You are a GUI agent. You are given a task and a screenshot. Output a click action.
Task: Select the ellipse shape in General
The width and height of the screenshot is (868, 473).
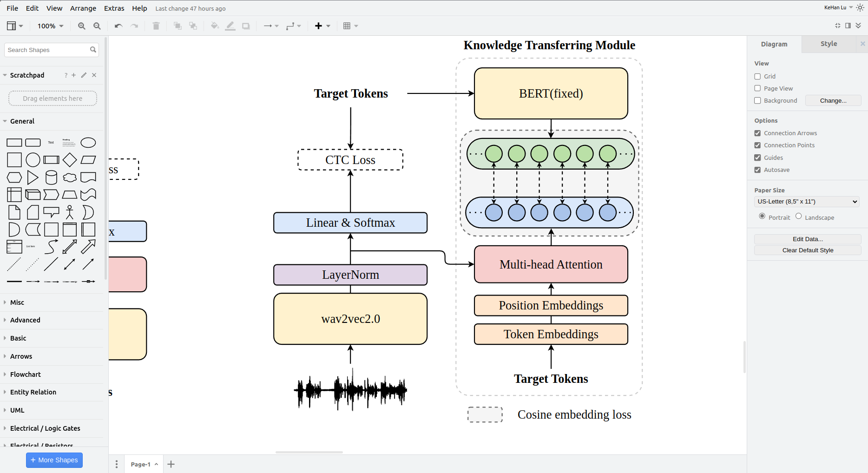[88, 143]
